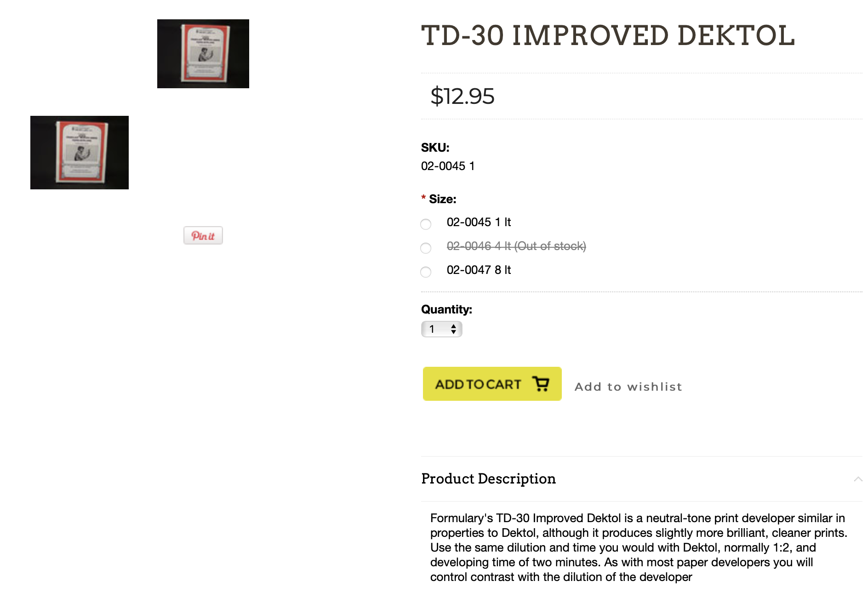Click the struck-through 4 lt option text

(516, 246)
